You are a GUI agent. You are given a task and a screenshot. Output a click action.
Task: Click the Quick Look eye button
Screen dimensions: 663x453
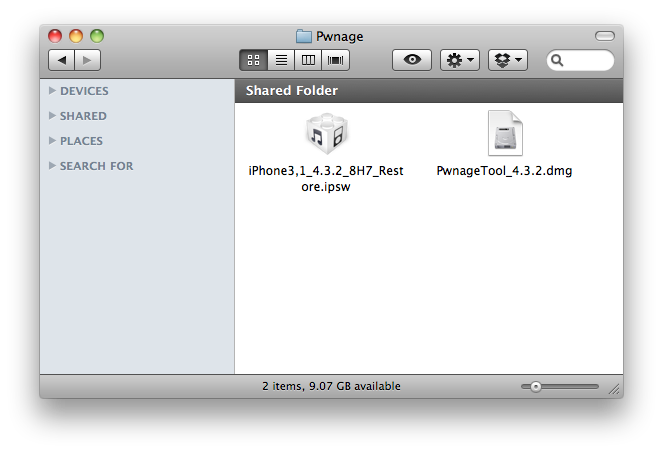411,61
